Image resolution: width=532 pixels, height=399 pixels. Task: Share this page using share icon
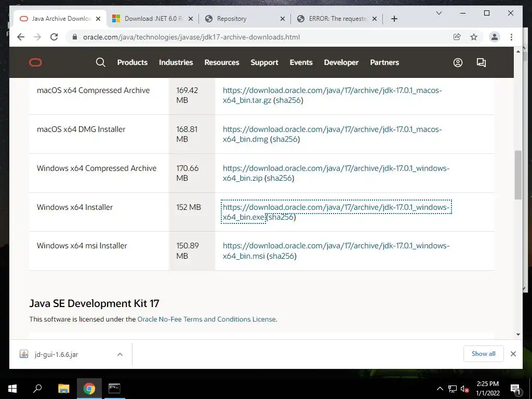(457, 37)
